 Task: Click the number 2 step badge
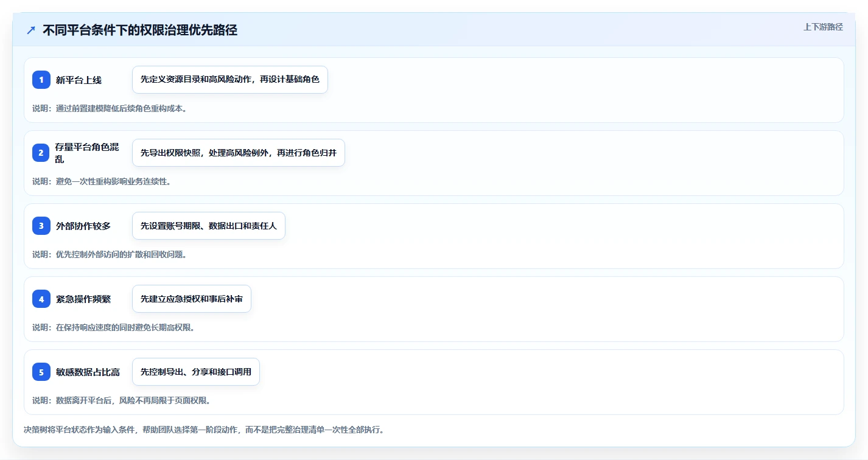point(41,153)
